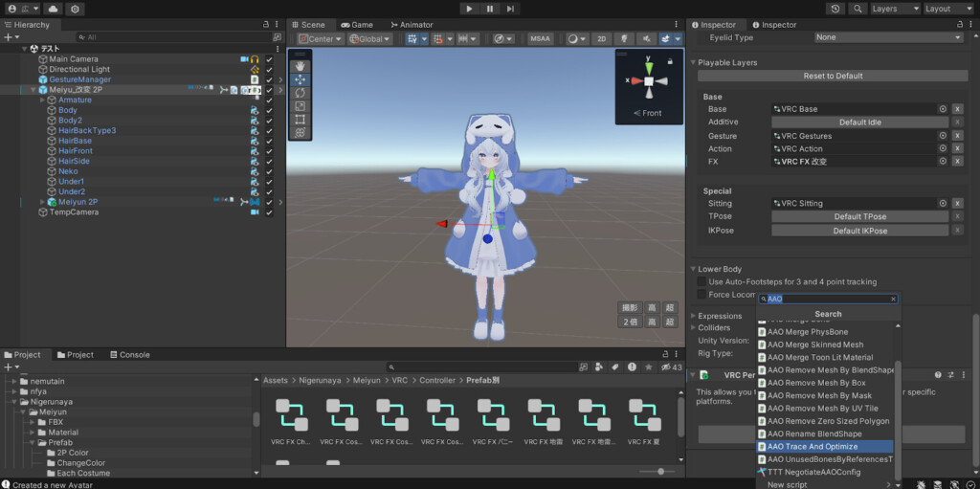Click the 撮影 button in Scene view
Image resolution: width=980 pixels, height=489 pixels.
pos(630,307)
